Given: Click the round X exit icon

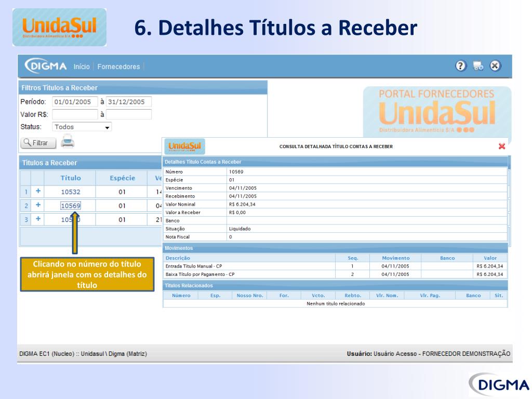Looking at the screenshot, I should coord(495,65).
